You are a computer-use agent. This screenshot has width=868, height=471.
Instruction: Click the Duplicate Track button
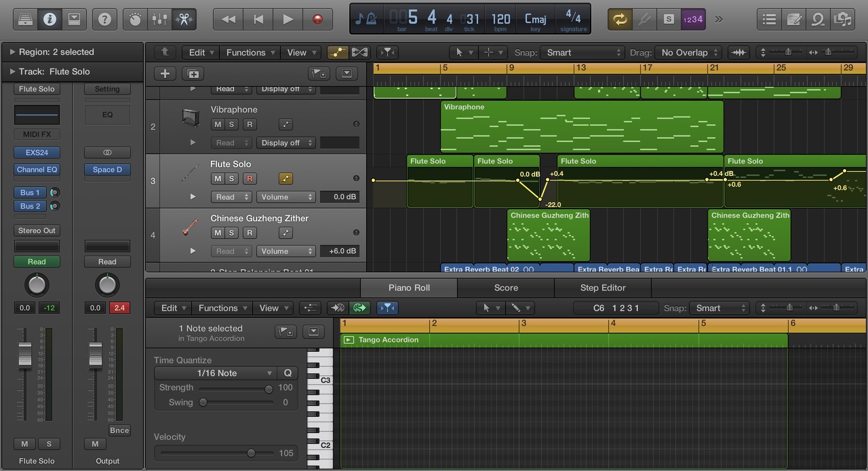coord(193,74)
